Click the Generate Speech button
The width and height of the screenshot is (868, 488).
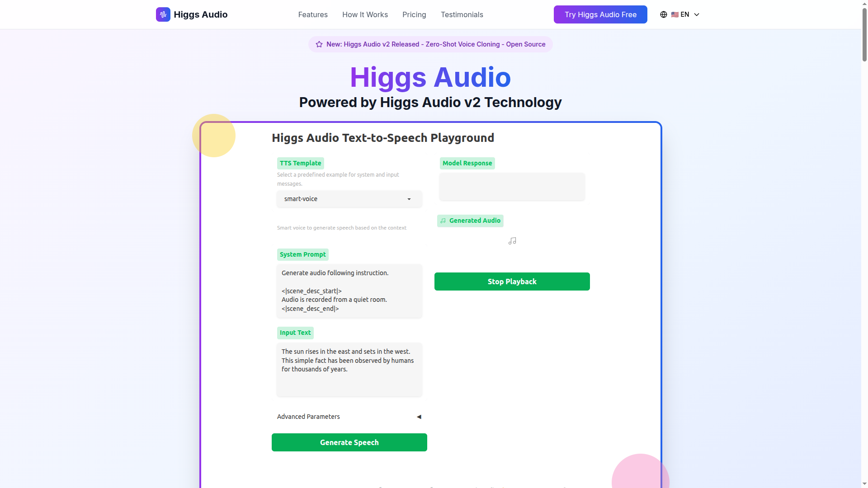point(349,442)
